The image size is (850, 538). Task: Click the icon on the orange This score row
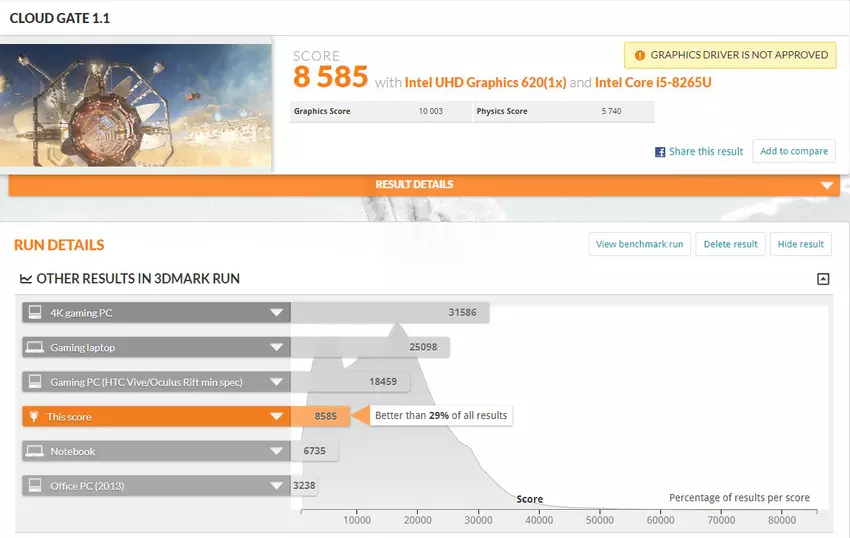pyautogui.click(x=35, y=417)
